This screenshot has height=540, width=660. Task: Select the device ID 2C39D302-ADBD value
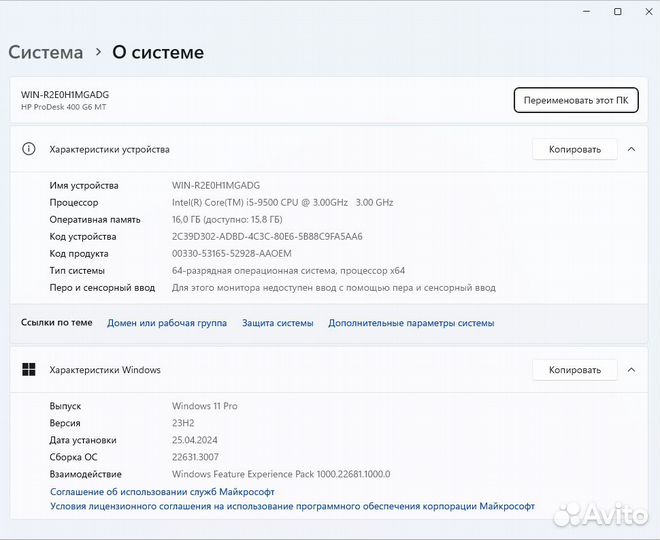click(x=267, y=237)
